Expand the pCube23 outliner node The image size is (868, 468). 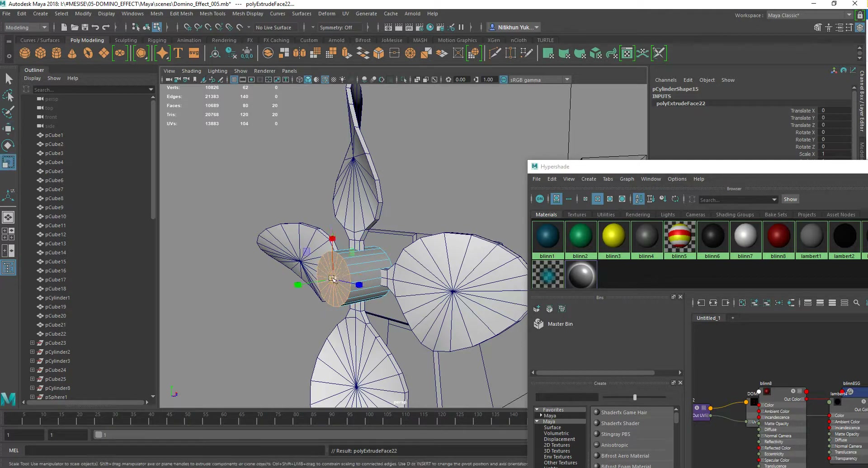click(33, 343)
